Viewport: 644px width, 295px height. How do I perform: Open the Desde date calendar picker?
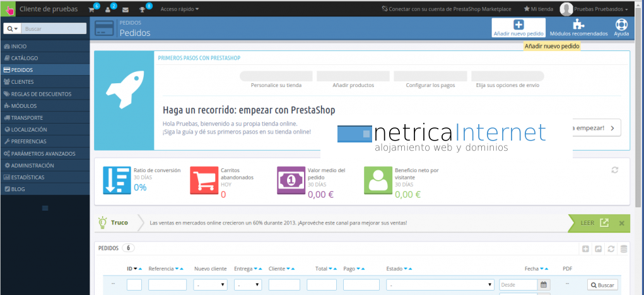coord(544,285)
